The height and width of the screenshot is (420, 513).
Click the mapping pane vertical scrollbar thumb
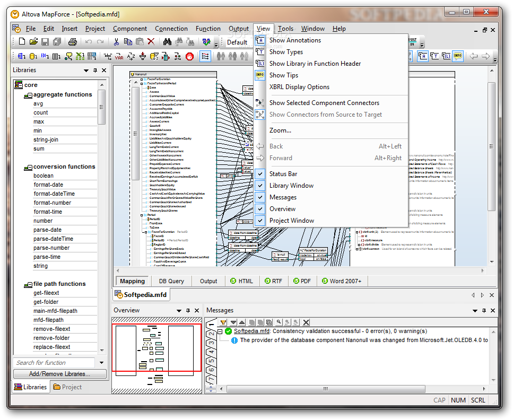pyautogui.click(x=491, y=146)
